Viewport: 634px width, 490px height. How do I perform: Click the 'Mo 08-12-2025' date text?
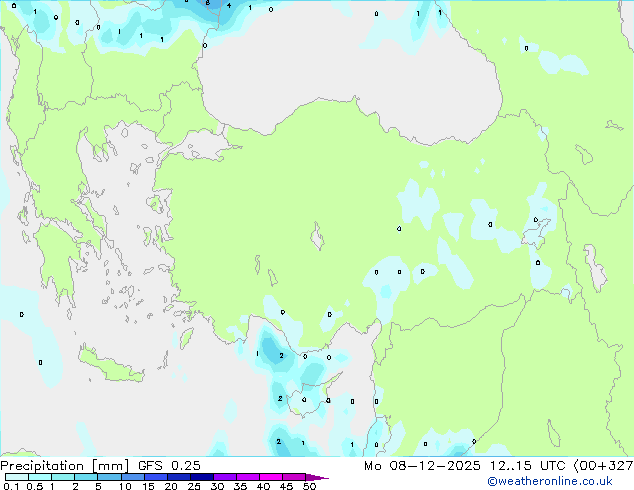tap(423, 466)
